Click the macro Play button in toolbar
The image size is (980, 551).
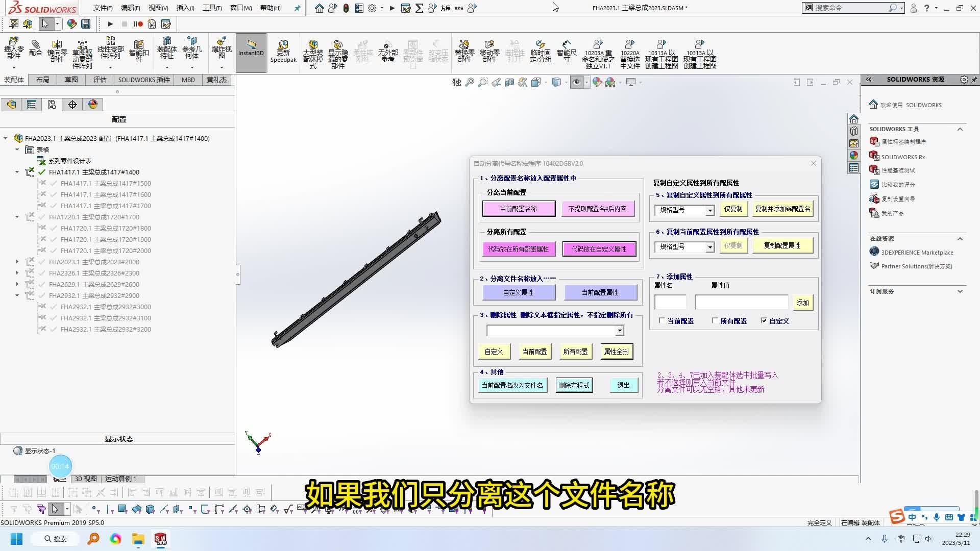tap(110, 24)
